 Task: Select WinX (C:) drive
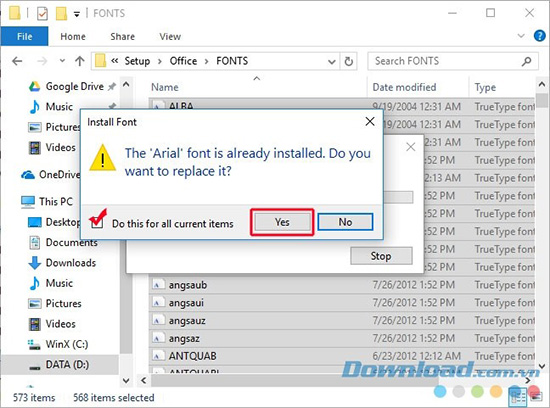point(67,344)
